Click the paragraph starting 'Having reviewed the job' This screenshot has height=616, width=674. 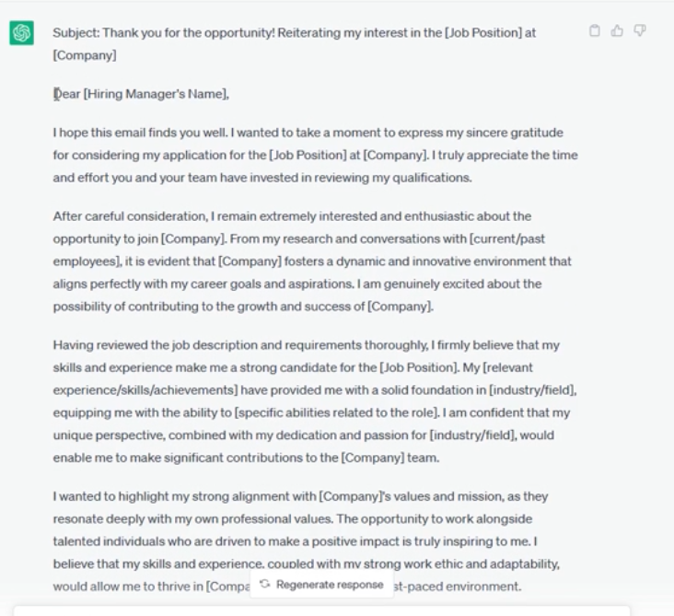click(x=315, y=401)
